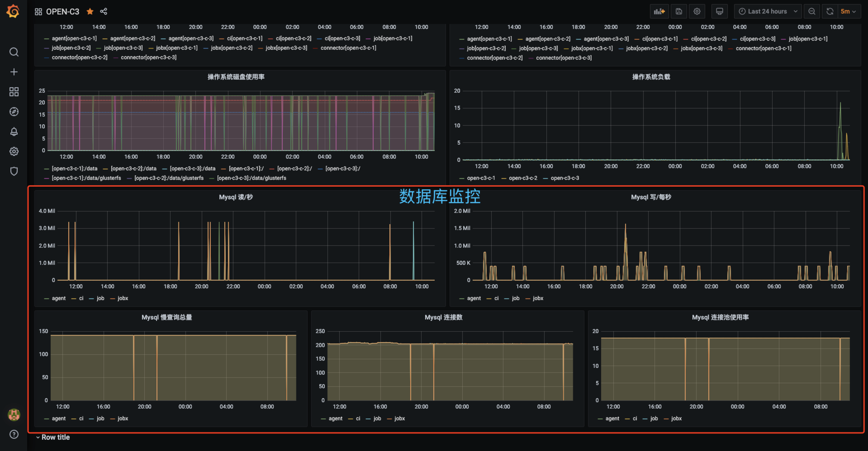This screenshot has width=868, height=451.
Task: Toggle open-c3-c-1 series in 操作系统负载 legend
Action: (481, 178)
